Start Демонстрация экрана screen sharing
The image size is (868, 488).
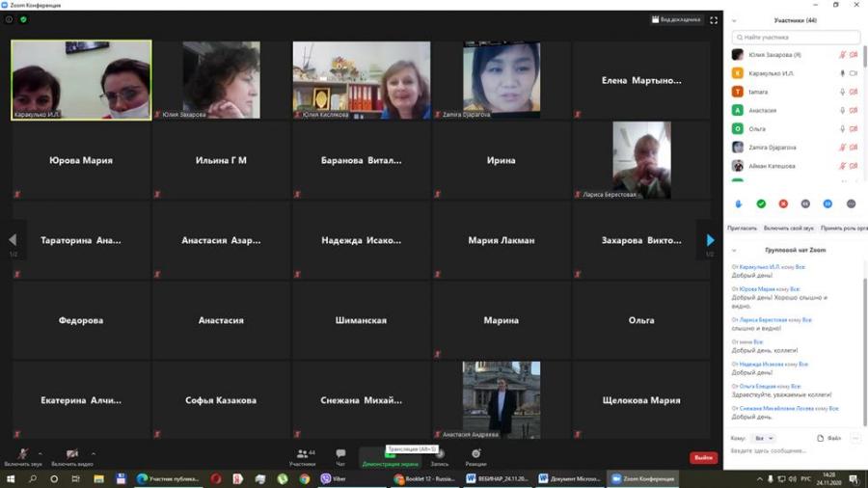390,458
